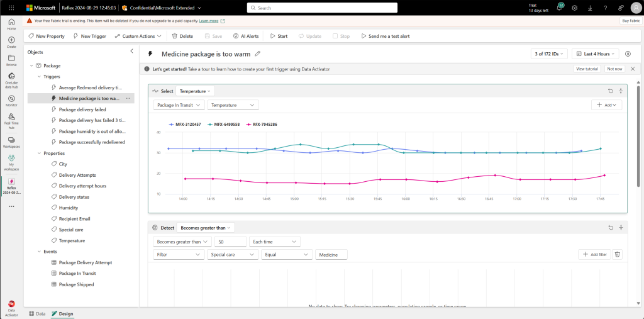Open the Create page in sidebar
Screen dimensions: 644x319
[11, 42]
